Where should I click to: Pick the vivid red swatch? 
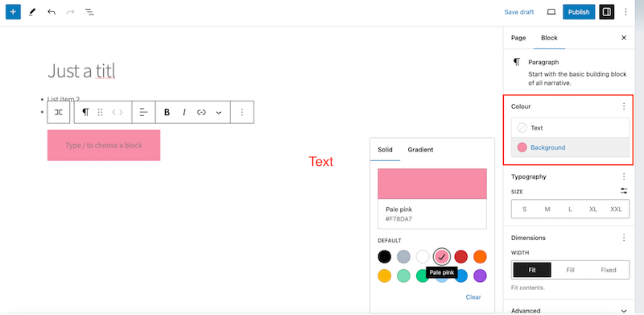tap(460, 257)
